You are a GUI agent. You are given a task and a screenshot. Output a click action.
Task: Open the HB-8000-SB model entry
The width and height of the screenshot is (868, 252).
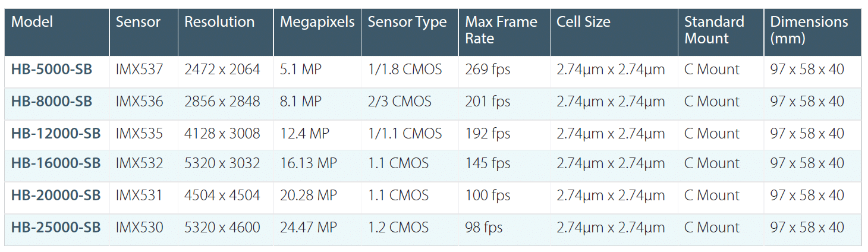(x=52, y=102)
